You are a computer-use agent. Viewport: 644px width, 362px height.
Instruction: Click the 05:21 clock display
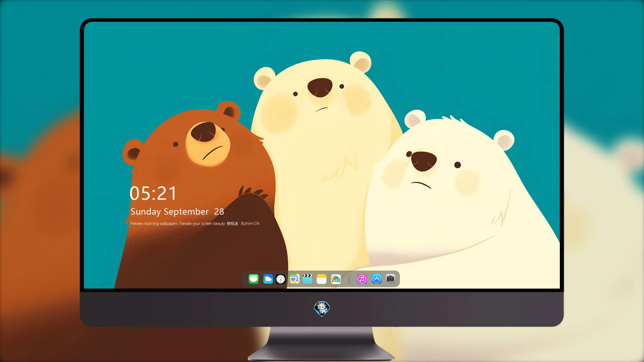tap(153, 193)
